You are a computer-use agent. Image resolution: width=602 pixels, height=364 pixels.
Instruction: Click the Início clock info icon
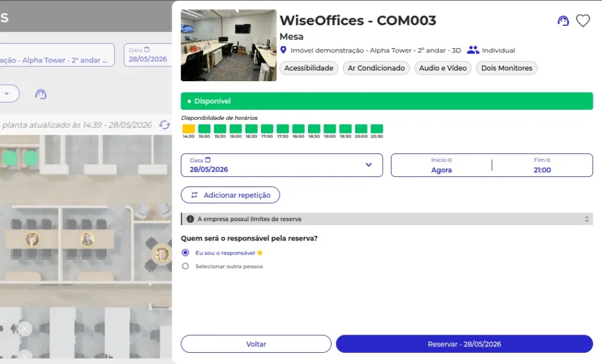tap(450, 160)
